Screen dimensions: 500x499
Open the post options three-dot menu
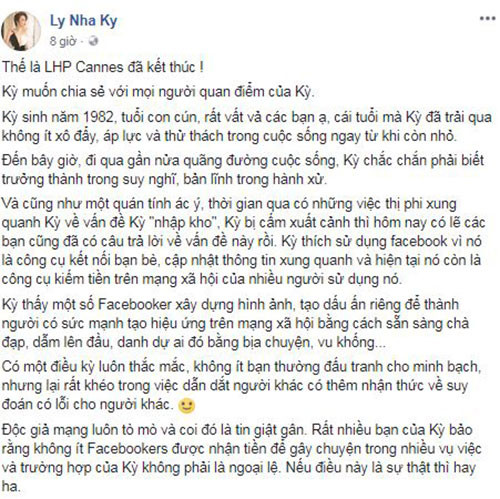coord(487,19)
